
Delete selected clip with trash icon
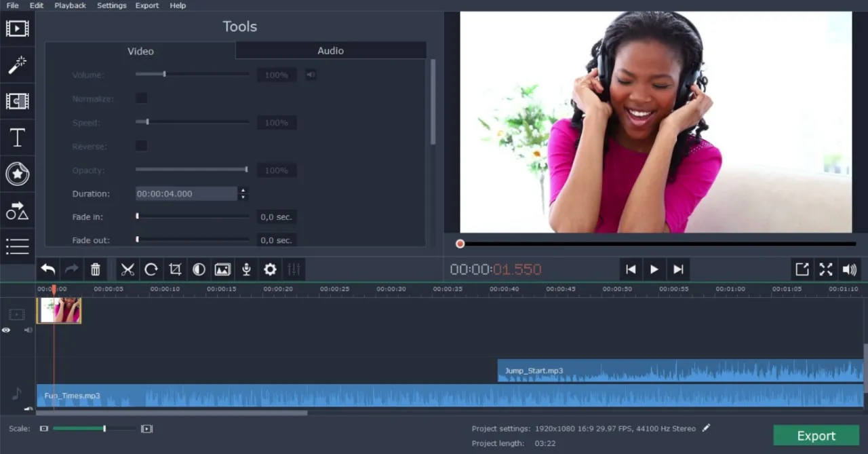coord(96,269)
